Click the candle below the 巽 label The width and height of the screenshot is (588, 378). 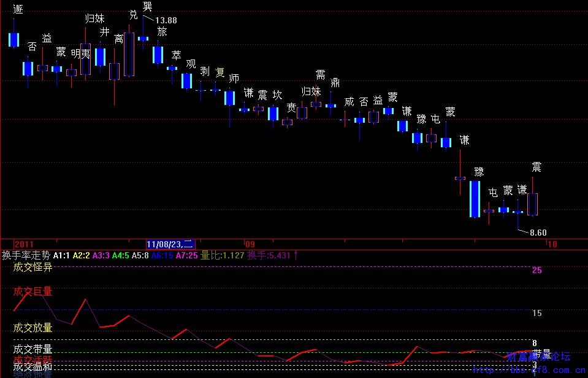[143, 39]
